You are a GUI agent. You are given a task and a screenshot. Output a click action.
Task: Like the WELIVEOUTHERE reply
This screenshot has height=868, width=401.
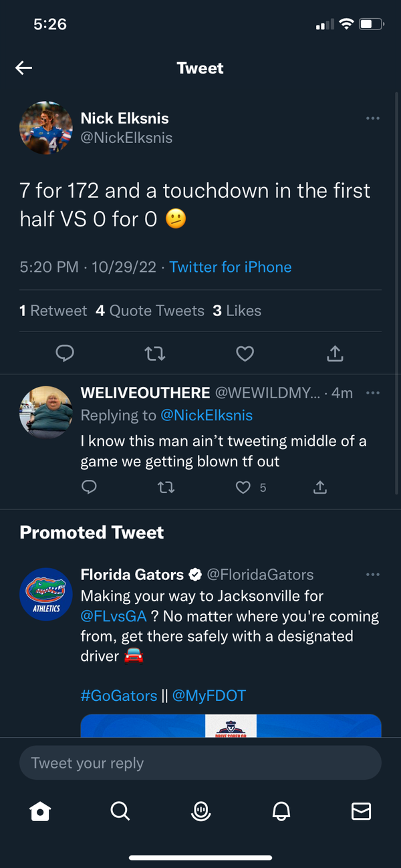[x=244, y=488]
